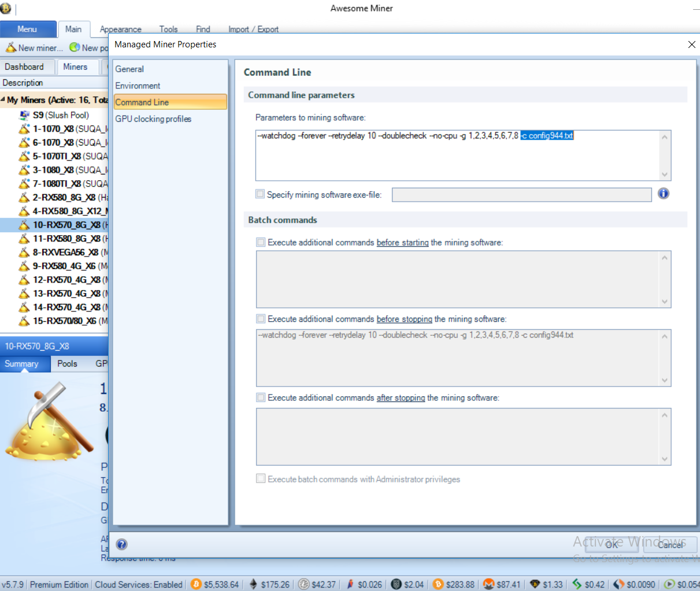Click the Premium Edition status bar text

click(59, 584)
